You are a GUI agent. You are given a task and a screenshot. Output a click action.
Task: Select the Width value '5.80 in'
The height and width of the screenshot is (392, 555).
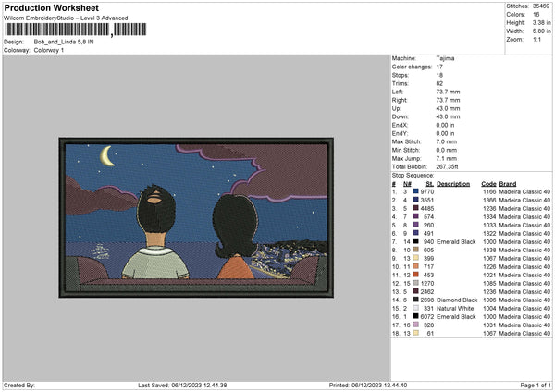541,31
